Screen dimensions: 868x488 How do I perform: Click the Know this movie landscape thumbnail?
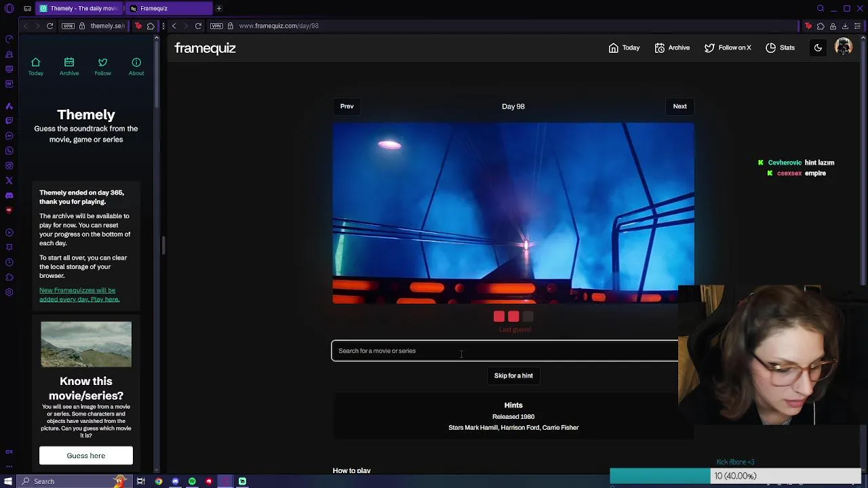point(86,344)
